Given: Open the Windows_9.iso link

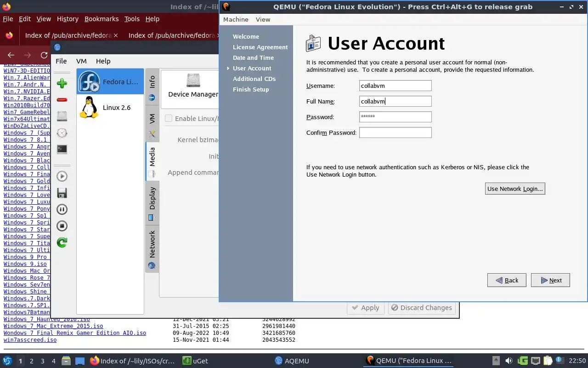Looking at the screenshot, I should pyautogui.click(x=25, y=264).
